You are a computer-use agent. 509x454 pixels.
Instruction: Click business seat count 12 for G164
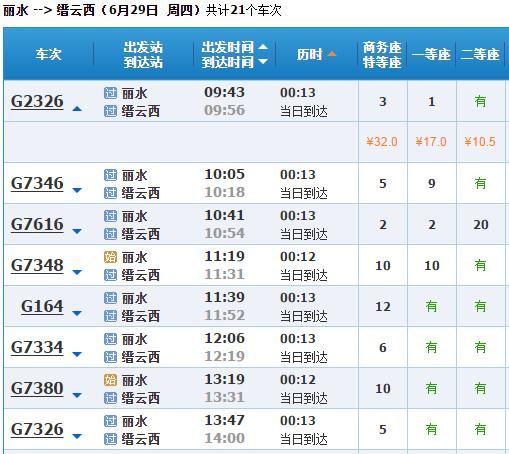click(x=383, y=307)
